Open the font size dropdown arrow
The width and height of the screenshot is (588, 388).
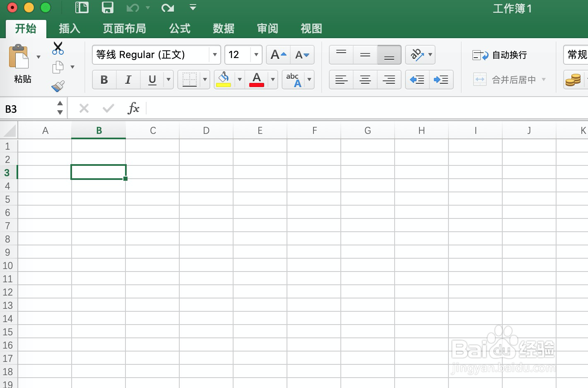click(x=256, y=55)
